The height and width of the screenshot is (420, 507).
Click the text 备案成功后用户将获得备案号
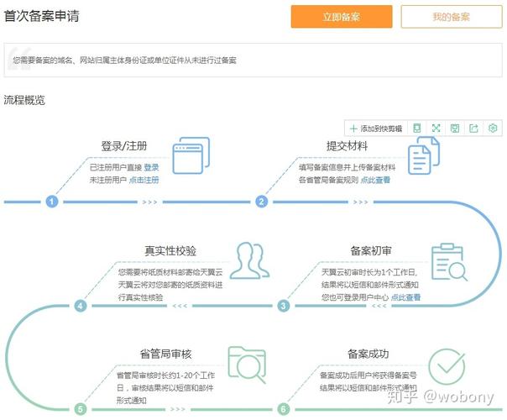[x=368, y=375]
